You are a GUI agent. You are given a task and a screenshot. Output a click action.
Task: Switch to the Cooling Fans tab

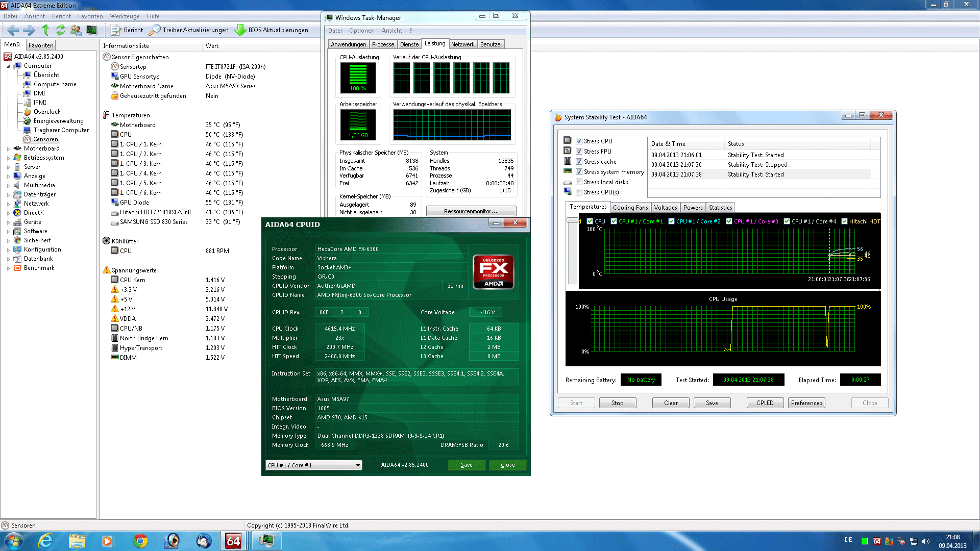tap(630, 208)
